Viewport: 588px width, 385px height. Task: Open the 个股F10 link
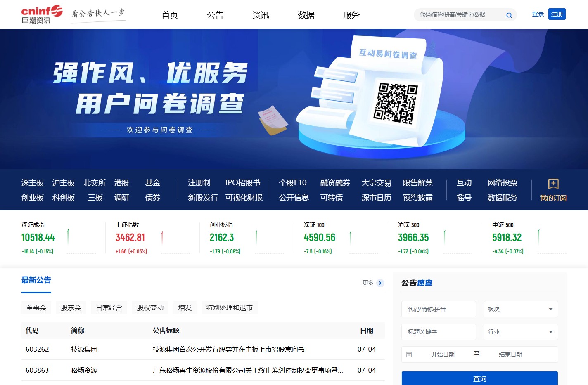[x=293, y=183]
